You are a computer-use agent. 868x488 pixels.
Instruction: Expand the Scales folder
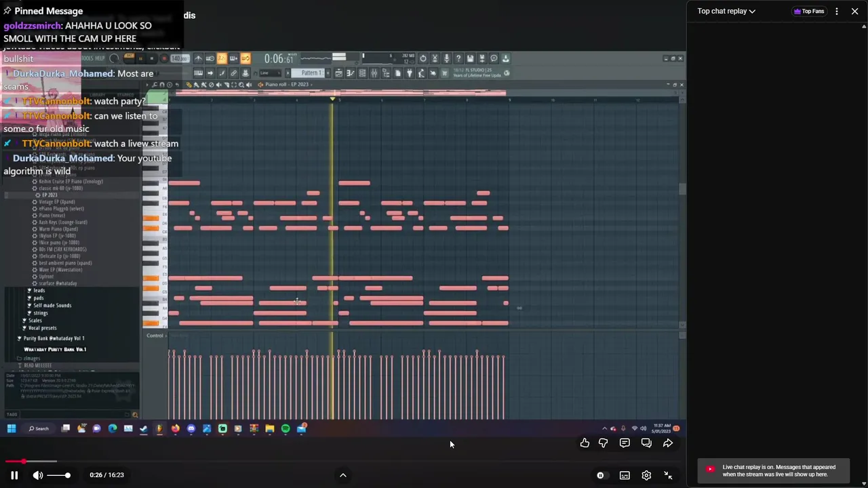pos(35,321)
